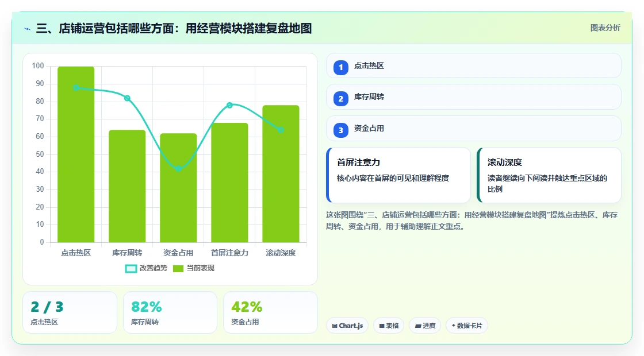
Task: Click trend line low point at 资金占用
Action: click(178, 169)
